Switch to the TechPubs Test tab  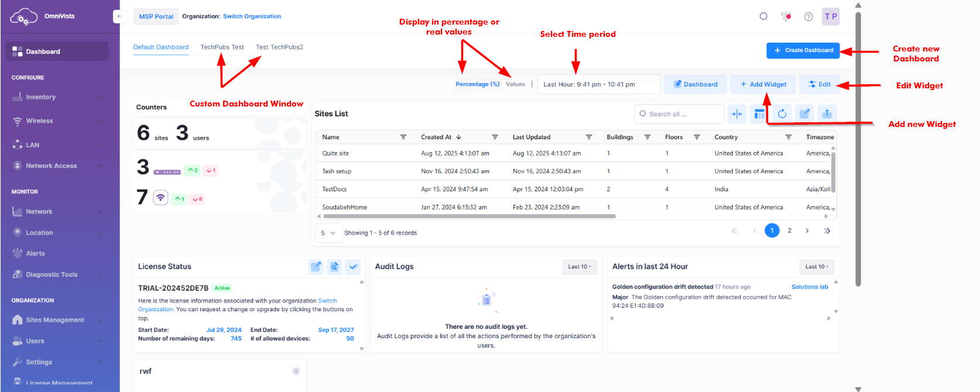[222, 47]
